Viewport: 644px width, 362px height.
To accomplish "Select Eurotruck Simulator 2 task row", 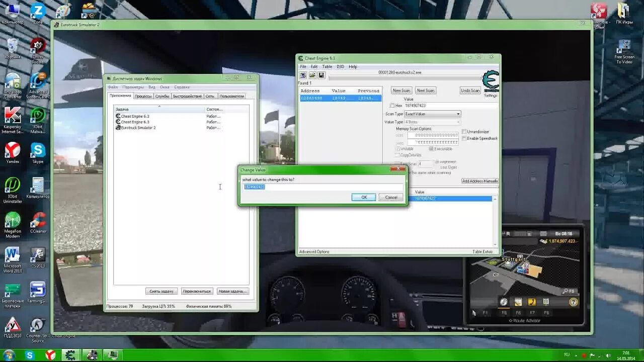I will coord(181,128).
